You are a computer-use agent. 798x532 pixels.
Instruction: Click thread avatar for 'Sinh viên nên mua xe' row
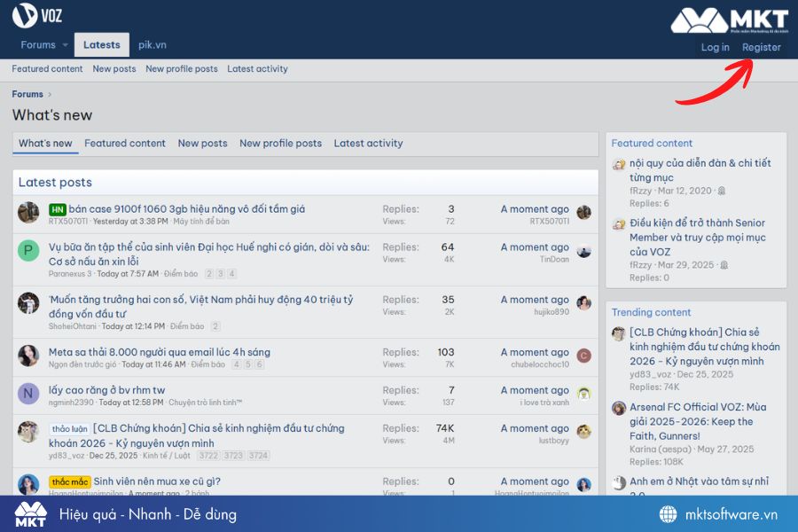tap(28, 484)
